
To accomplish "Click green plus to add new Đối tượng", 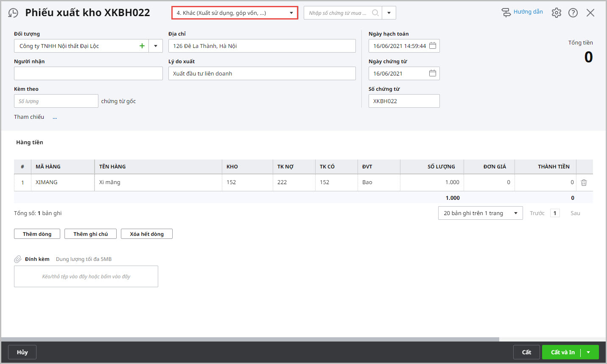I will (142, 46).
